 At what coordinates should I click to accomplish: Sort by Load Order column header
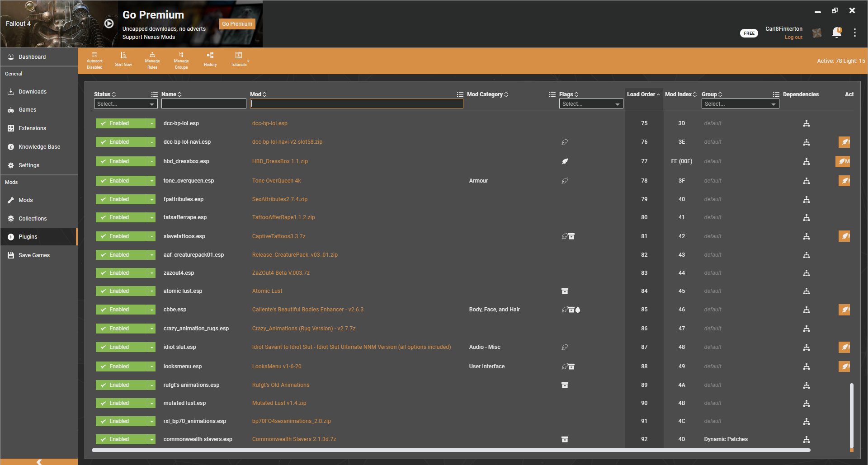coord(643,94)
